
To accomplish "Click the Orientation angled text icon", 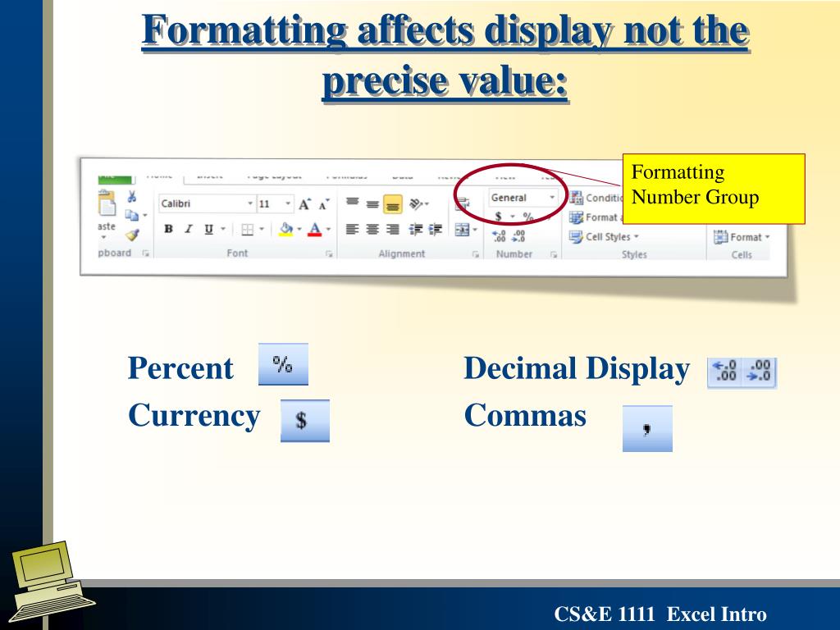I will pos(416,203).
